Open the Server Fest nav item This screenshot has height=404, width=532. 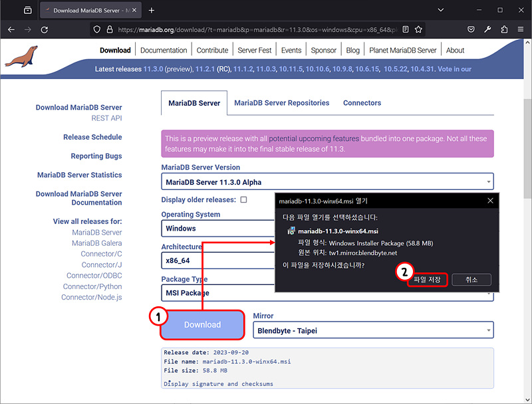click(255, 50)
